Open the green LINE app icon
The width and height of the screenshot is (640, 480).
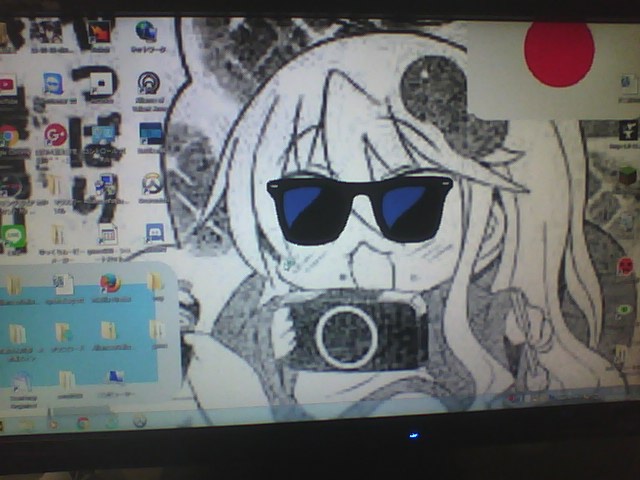[13, 237]
